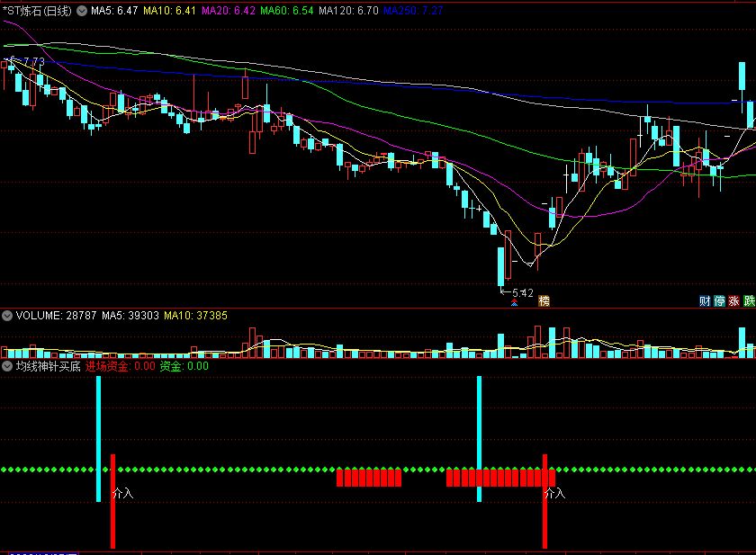756x555 pixels.
Task: Click the 榜 badge icon
Action: click(544, 301)
